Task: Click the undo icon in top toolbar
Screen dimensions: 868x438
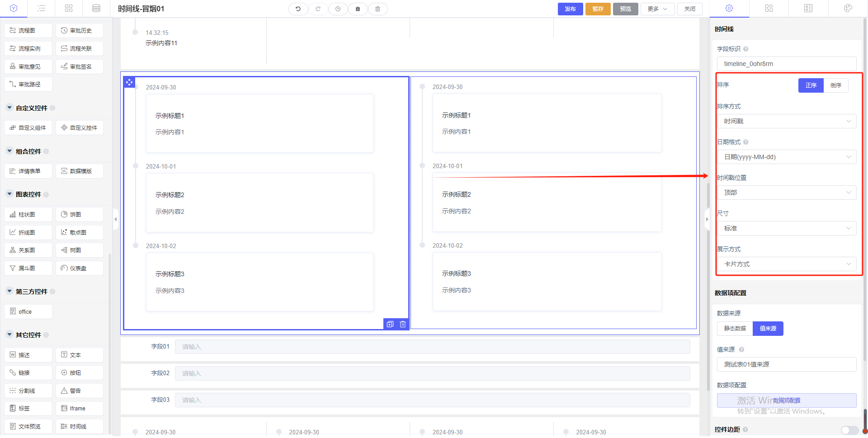Action: 298,9
